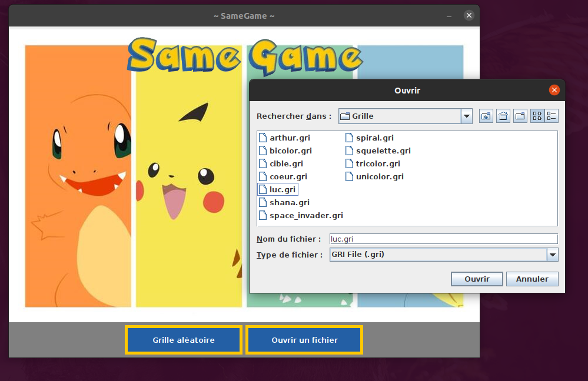Click the Up One Level folder icon

486,116
